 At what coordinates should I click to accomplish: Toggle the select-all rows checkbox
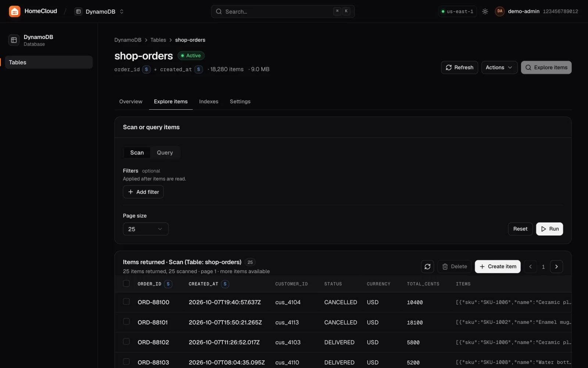click(x=126, y=283)
